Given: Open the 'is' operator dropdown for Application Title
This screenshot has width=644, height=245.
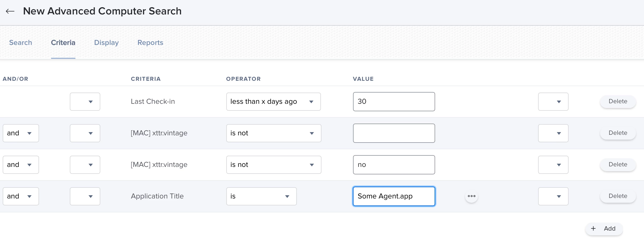Looking at the screenshot, I should click(x=261, y=196).
